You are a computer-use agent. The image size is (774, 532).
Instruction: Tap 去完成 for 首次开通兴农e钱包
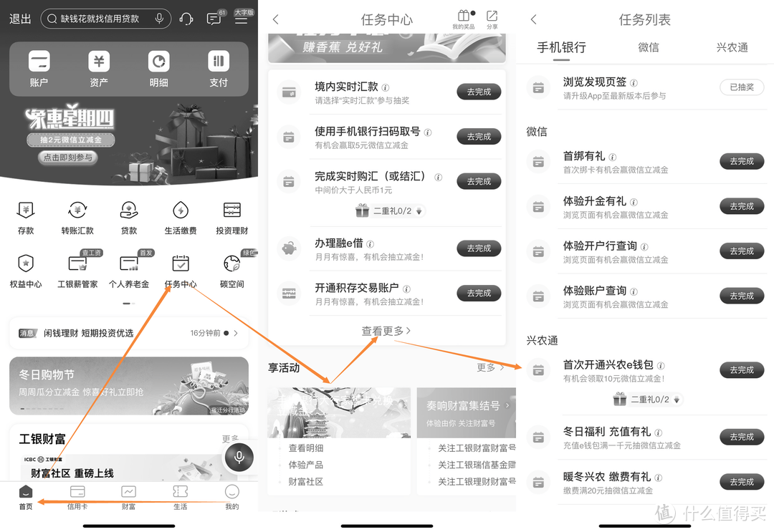(742, 369)
